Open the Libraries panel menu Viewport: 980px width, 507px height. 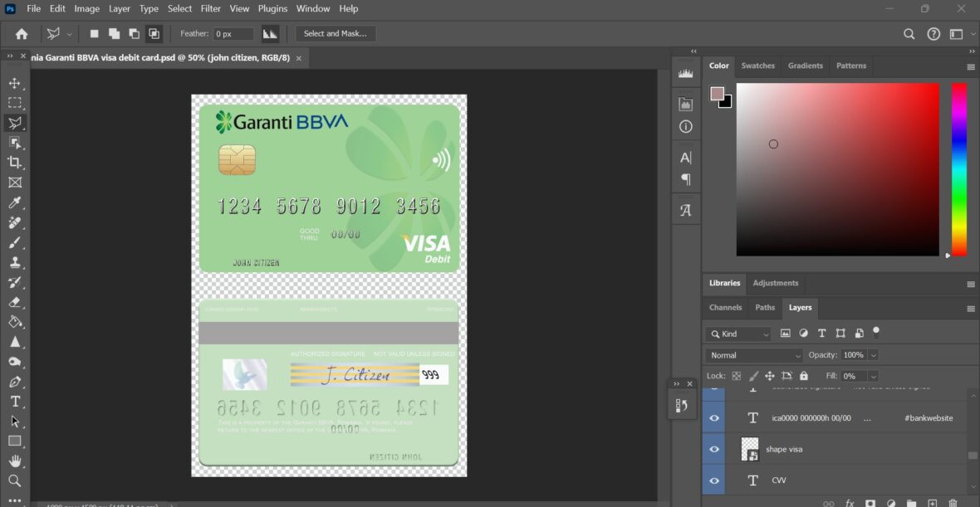pos(971,284)
